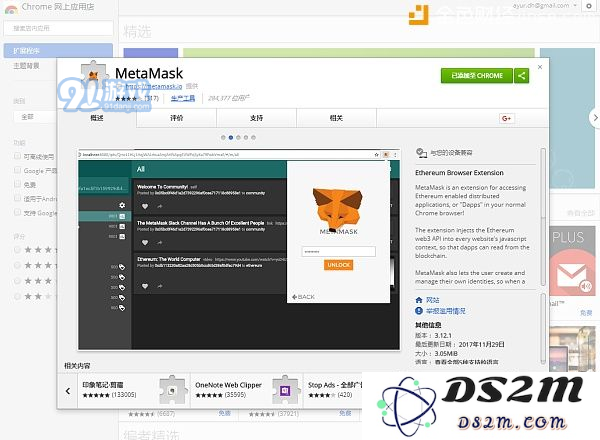
Task: Open the Stop Ads related item
Action: pos(333,391)
